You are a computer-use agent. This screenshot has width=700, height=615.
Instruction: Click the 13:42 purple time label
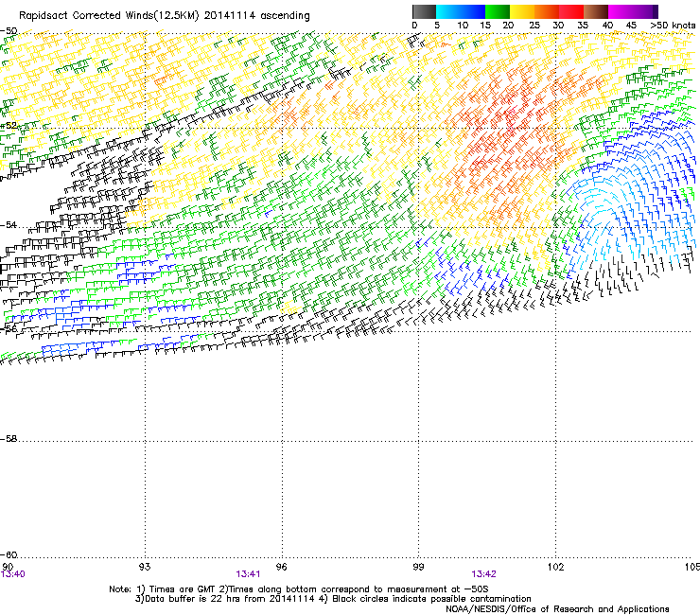(x=484, y=574)
